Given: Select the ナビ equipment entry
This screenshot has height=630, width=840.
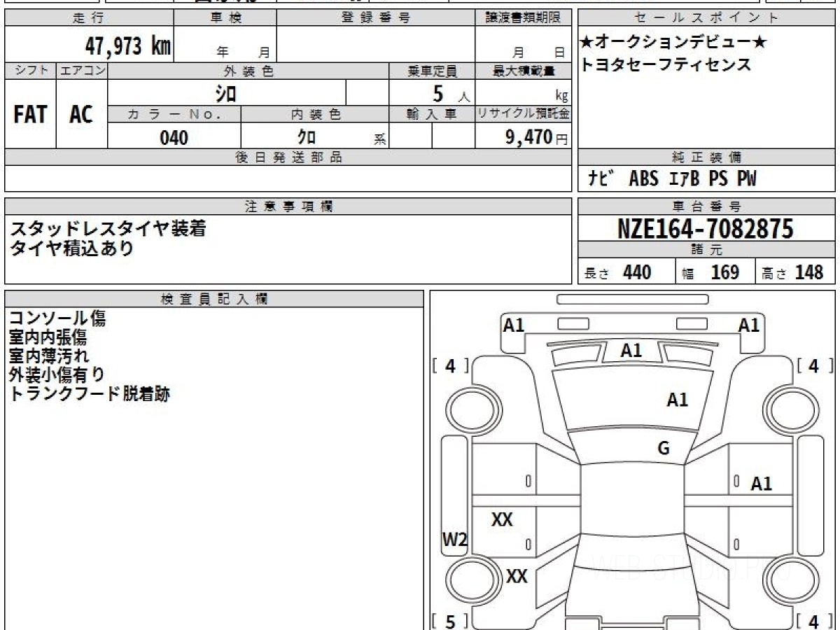Looking at the screenshot, I should (x=601, y=178).
